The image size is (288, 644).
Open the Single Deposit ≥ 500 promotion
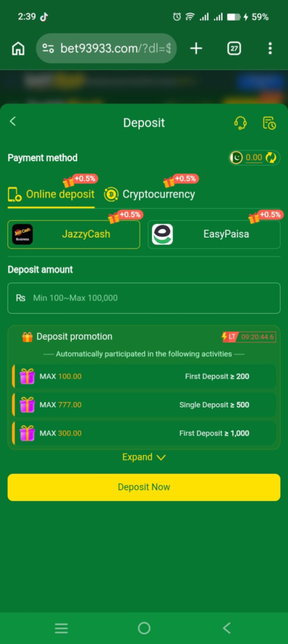tap(144, 404)
